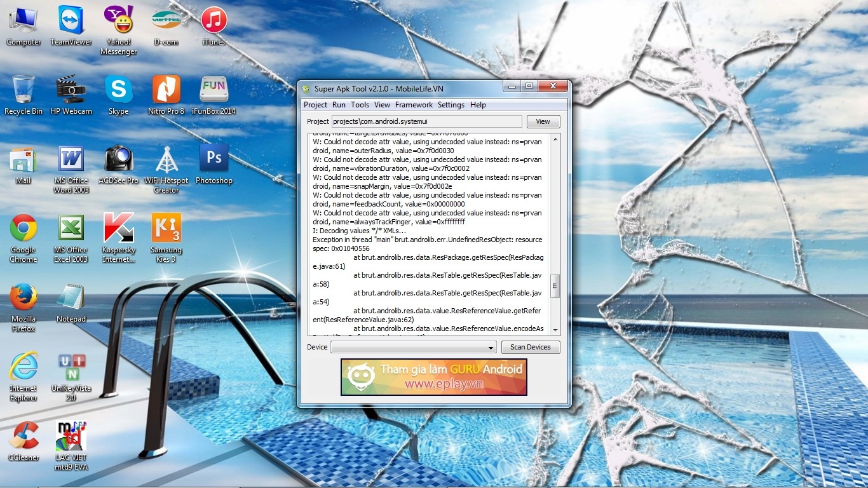Screen dimensions: 868x488
Task: Launch MS Office Word 2003
Action: pos(71,169)
